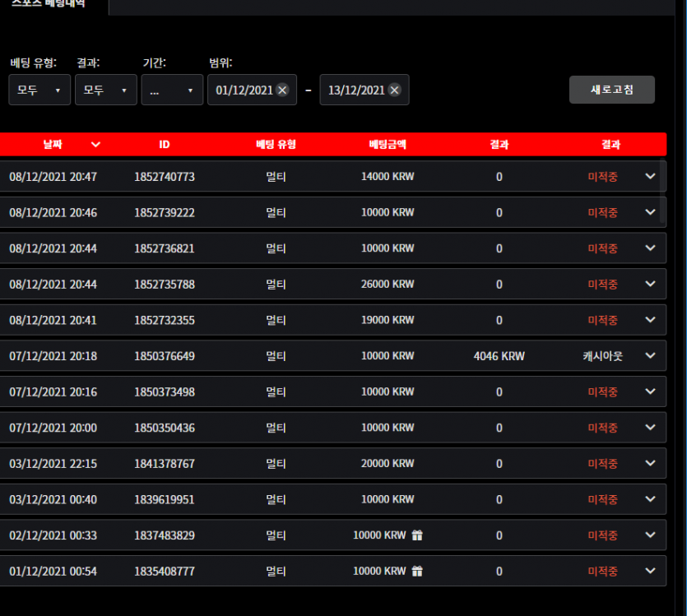
Task: Click the bets list scrollbar thumb
Action: [x=662, y=192]
